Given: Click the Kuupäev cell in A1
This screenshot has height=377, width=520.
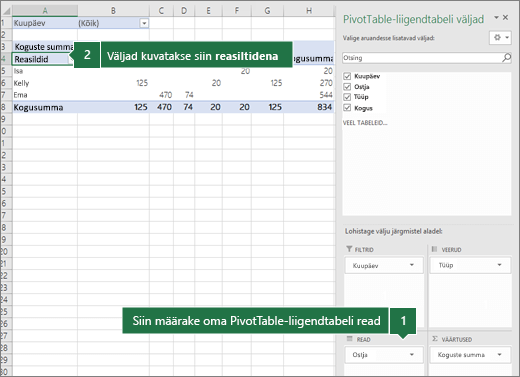Looking at the screenshot, I should pyautogui.click(x=45, y=23).
